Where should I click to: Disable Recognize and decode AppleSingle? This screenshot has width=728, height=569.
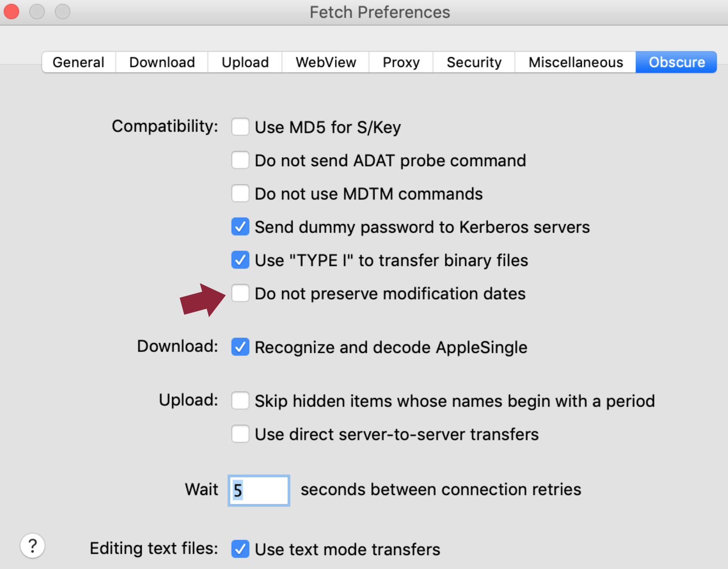(x=240, y=347)
